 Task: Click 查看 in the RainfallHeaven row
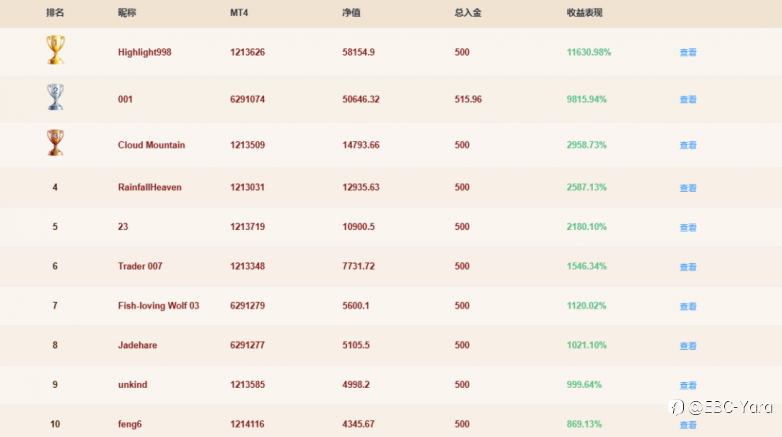(x=688, y=188)
